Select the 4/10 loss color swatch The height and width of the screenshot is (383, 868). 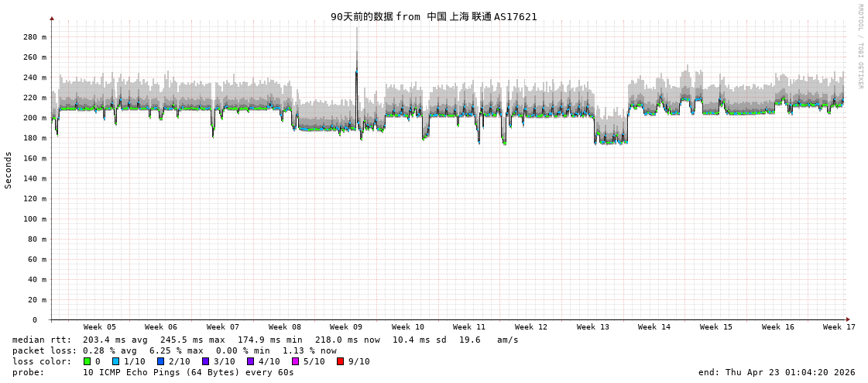pos(250,361)
